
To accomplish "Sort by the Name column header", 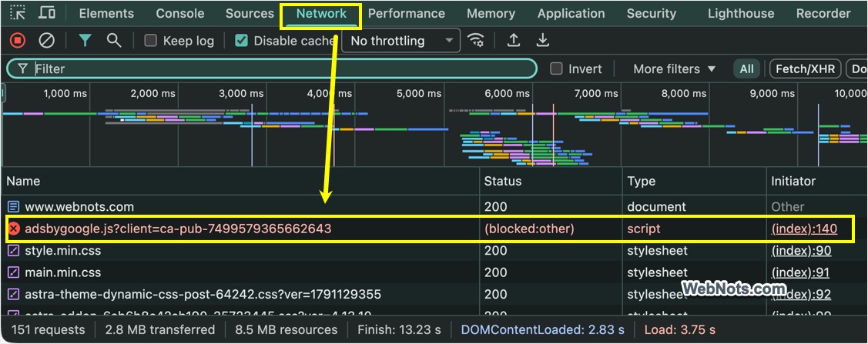I will click(x=240, y=181).
